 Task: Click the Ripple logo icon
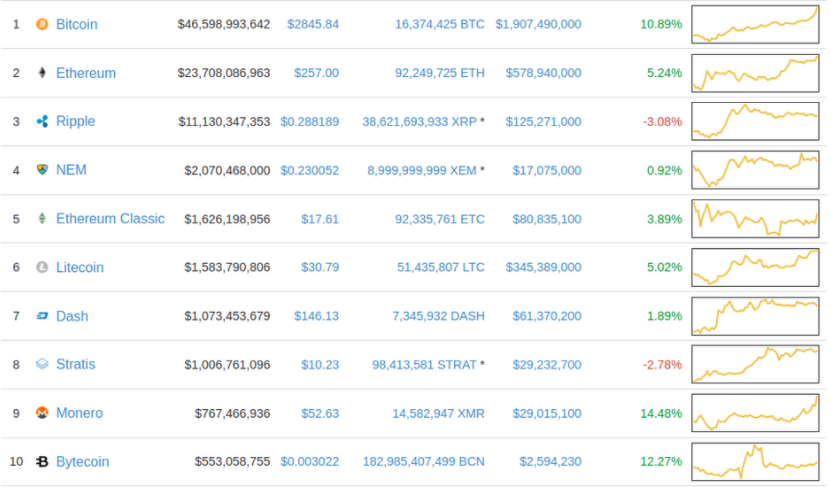pos(42,121)
